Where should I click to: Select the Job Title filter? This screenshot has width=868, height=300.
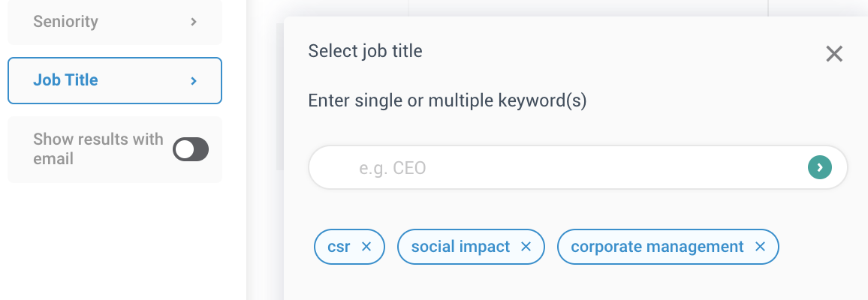click(115, 81)
